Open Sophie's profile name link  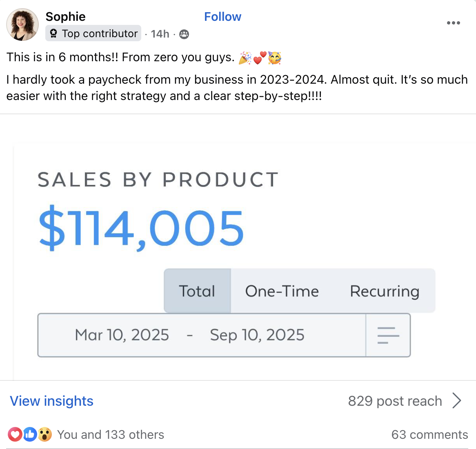tap(65, 17)
